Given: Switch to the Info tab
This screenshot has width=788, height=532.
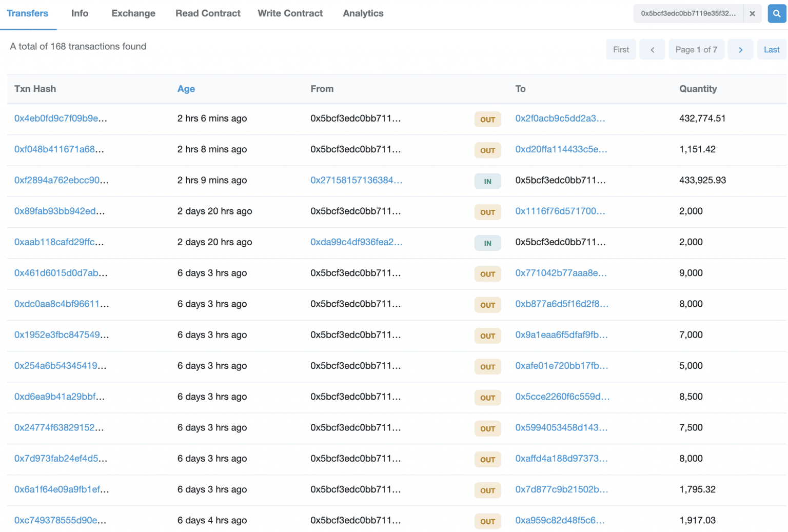Looking at the screenshot, I should [x=80, y=13].
